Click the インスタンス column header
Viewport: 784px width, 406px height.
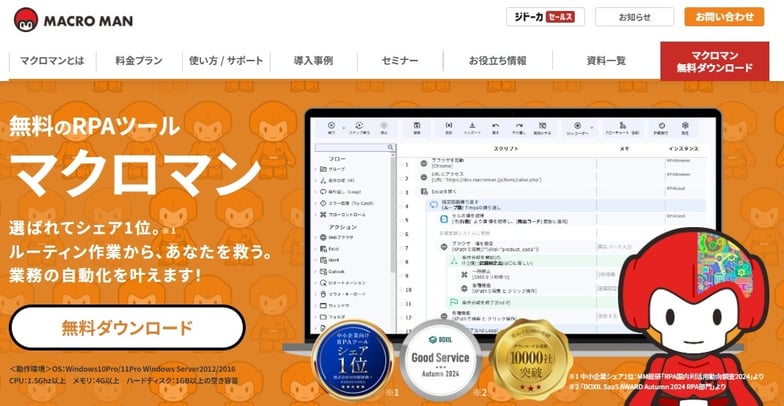coord(683,149)
